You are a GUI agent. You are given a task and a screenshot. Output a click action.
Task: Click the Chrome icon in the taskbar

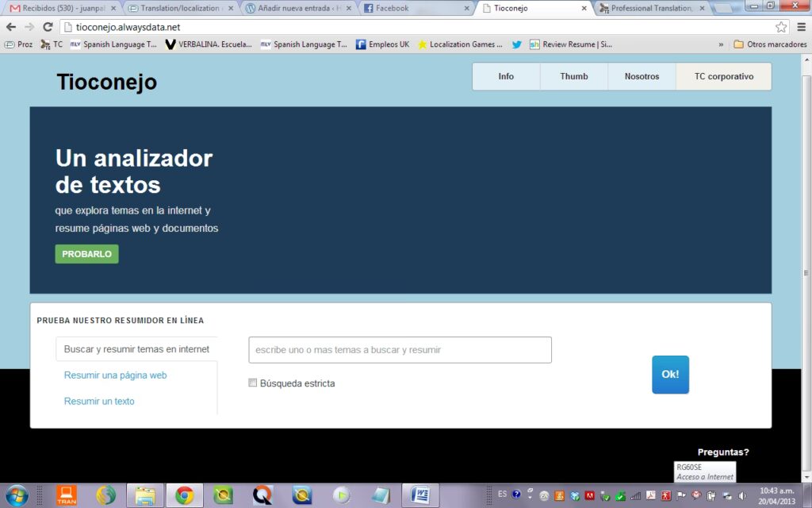click(184, 495)
